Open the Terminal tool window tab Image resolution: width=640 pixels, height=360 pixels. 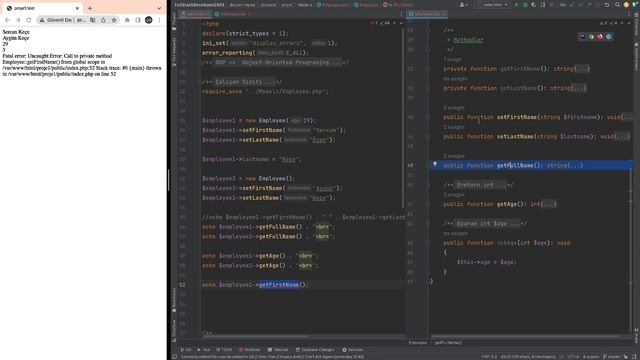coord(278,350)
